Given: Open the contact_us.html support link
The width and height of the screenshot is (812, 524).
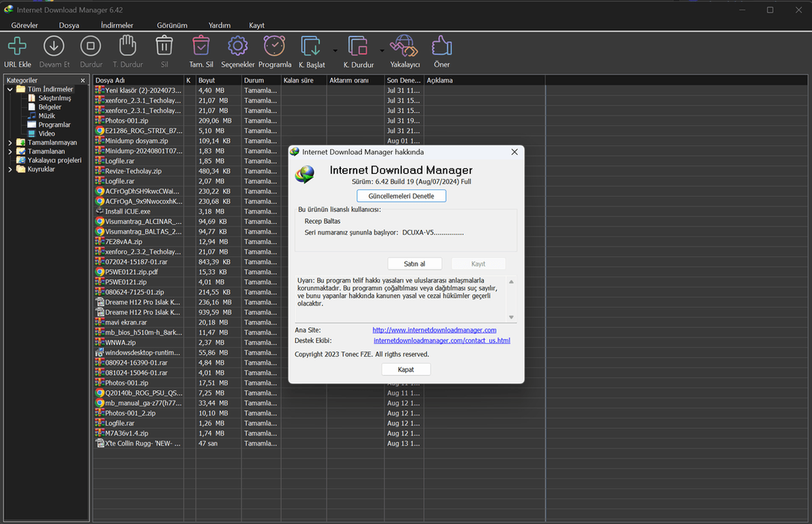Looking at the screenshot, I should (x=442, y=341).
